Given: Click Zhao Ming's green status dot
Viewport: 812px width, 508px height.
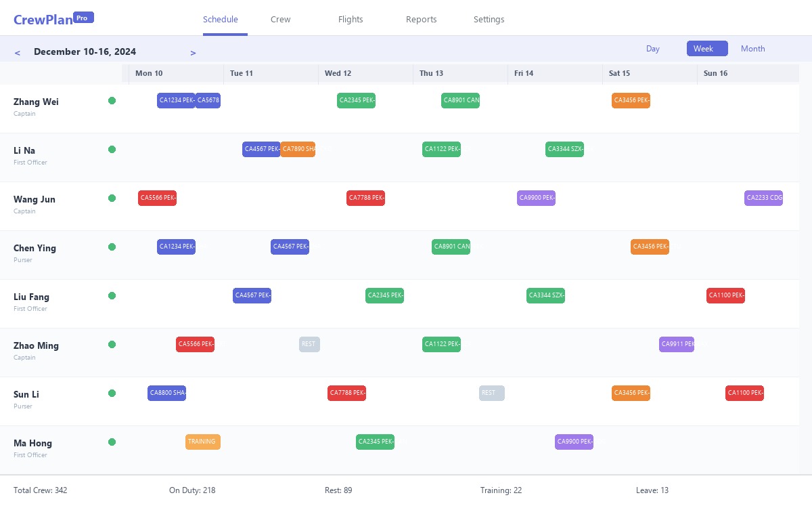Looking at the screenshot, I should [112, 344].
